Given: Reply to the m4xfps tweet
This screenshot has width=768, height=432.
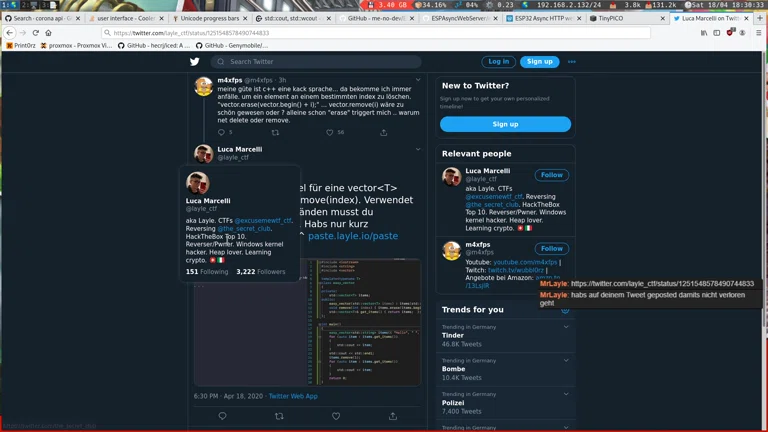Looking at the screenshot, I should point(221,132).
